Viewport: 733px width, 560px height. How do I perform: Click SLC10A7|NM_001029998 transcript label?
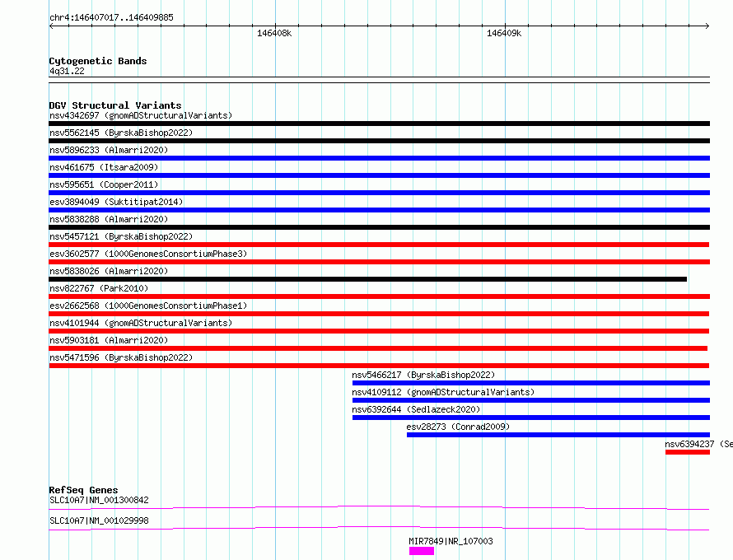tap(99, 520)
